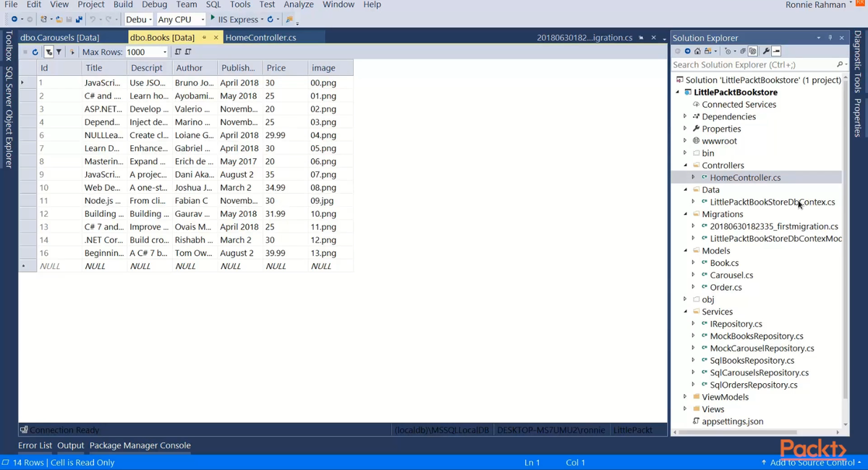Click Navigate Backward icon in main toolbar
868x470 pixels.
coord(14,20)
